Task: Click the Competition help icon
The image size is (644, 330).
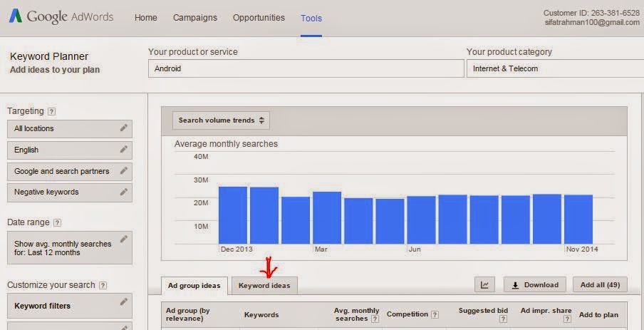Action: [435, 315]
